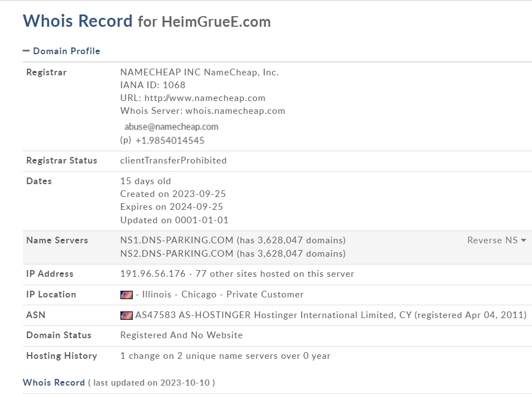This screenshot has height=394, width=532.
Task: Click the '15 days old' text
Action: tap(146, 181)
